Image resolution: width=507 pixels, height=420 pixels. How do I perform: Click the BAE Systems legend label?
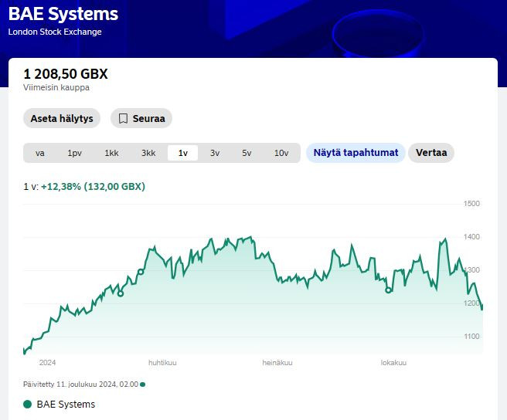click(66, 404)
